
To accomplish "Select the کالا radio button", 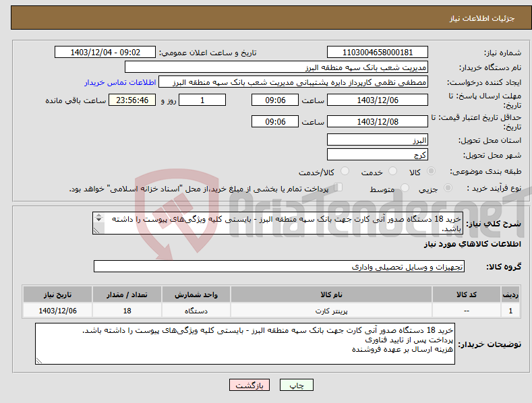I will pyautogui.click(x=431, y=171).
